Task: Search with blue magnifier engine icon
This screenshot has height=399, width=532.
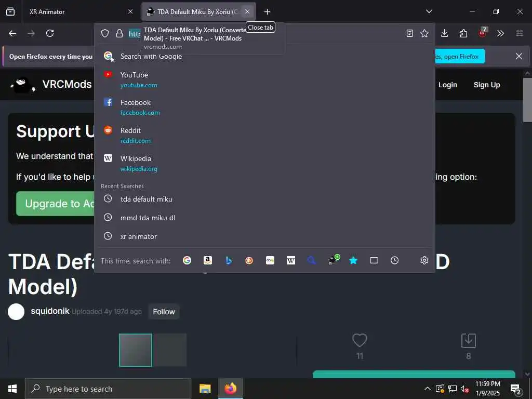Action: pyautogui.click(x=312, y=260)
